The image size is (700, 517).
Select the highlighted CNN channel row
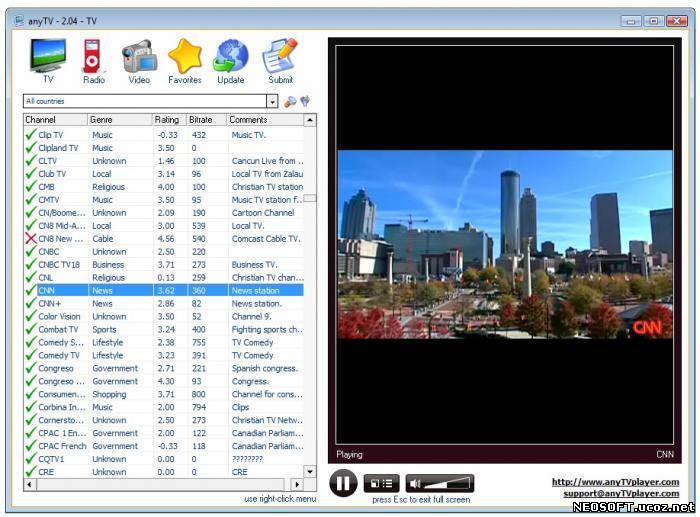click(164, 290)
